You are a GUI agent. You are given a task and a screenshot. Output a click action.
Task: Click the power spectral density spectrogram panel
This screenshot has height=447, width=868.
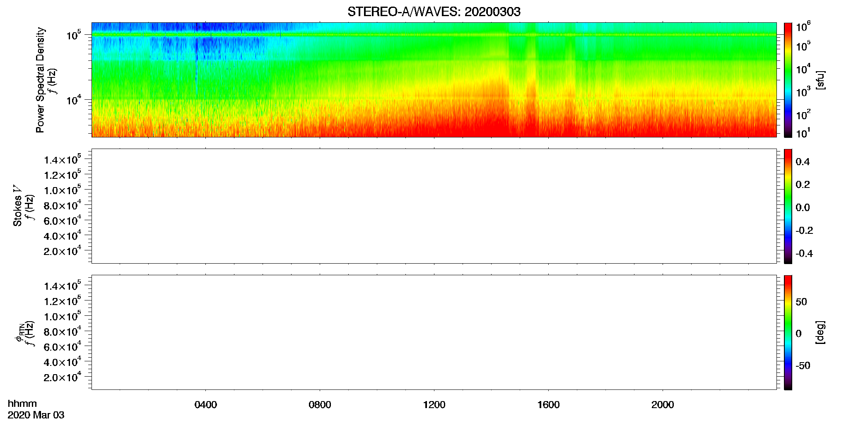434,80
